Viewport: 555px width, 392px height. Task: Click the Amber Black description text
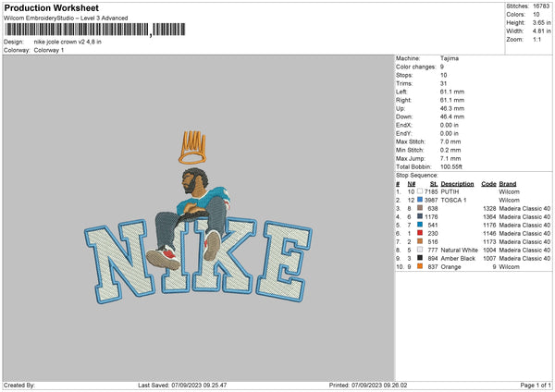pos(458,258)
